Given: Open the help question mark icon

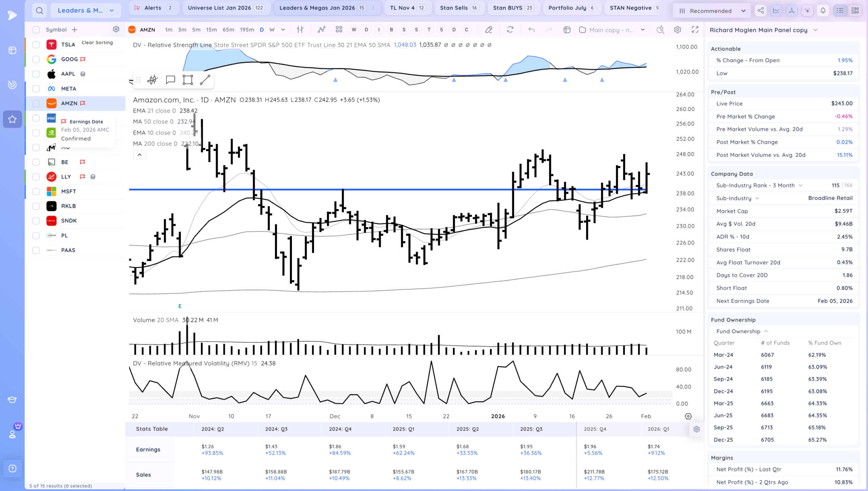Looking at the screenshot, I should click(12, 469).
